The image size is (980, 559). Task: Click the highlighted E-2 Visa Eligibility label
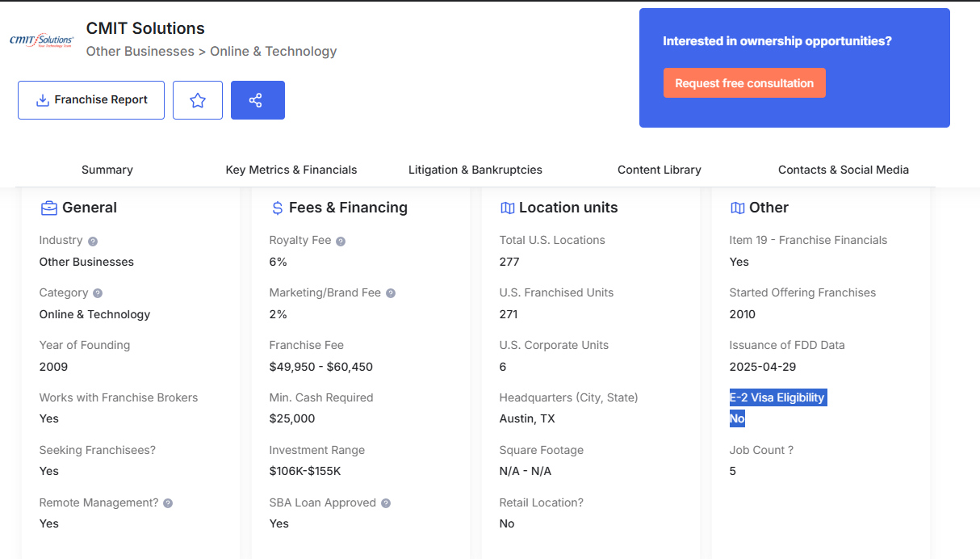pos(777,397)
